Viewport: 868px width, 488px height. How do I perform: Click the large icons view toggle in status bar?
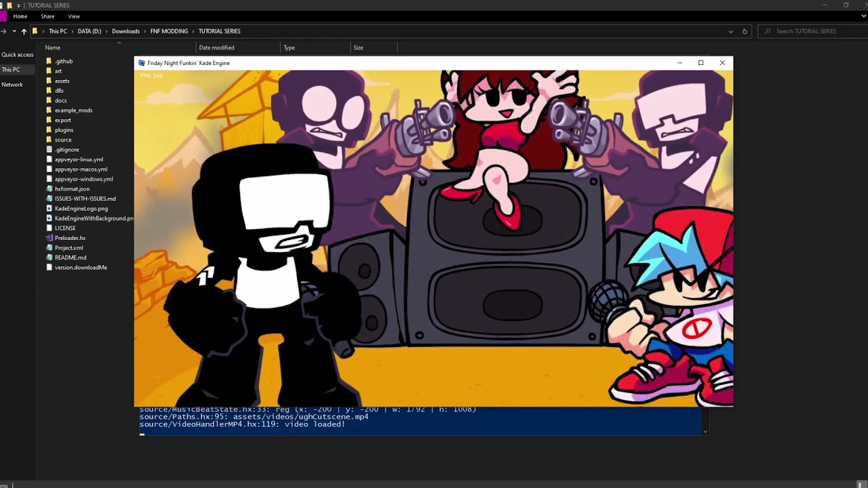(x=862, y=485)
